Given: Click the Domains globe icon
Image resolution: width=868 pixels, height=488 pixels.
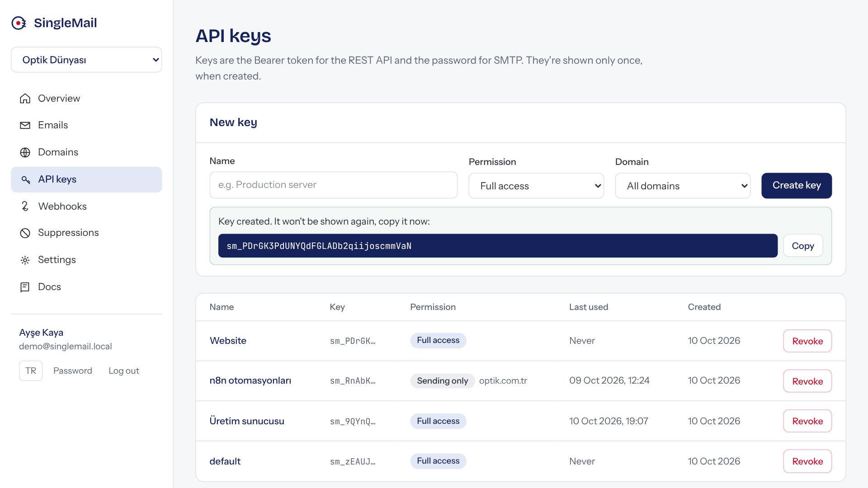Looking at the screenshot, I should (x=25, y=152).
